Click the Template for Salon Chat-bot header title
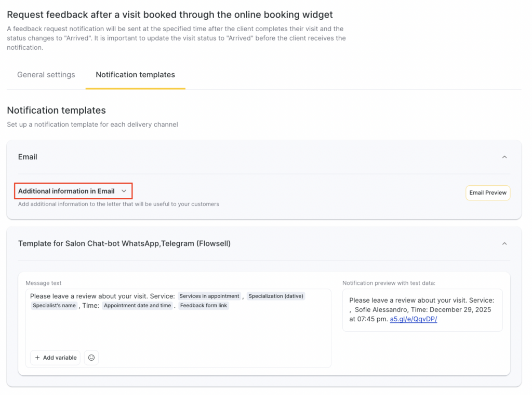This screenshot has height=395, width=532. [x=124, y=243]
